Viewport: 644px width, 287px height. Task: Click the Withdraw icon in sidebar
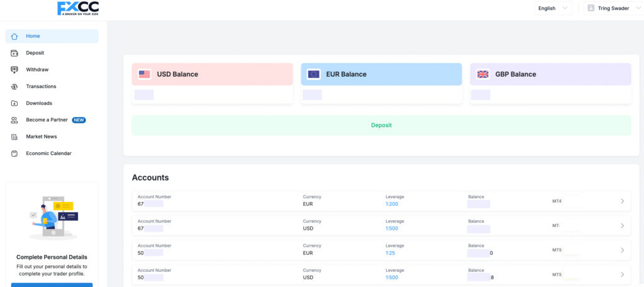coord(14,70)
